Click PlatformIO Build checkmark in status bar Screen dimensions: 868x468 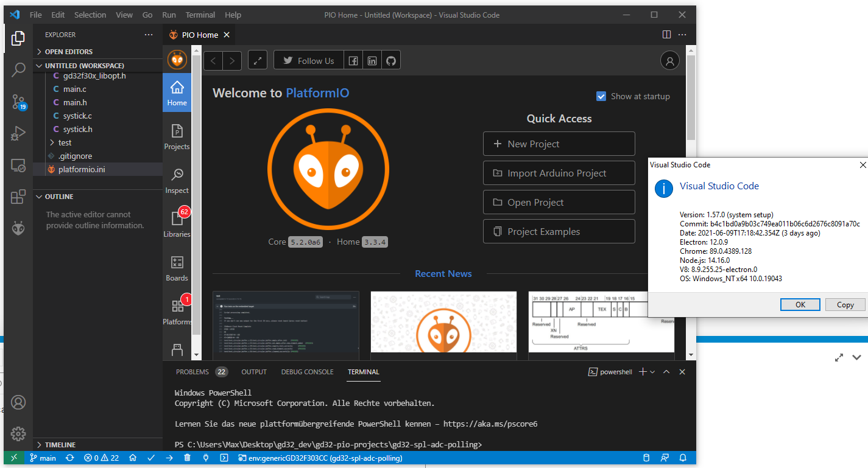[151, 458]
